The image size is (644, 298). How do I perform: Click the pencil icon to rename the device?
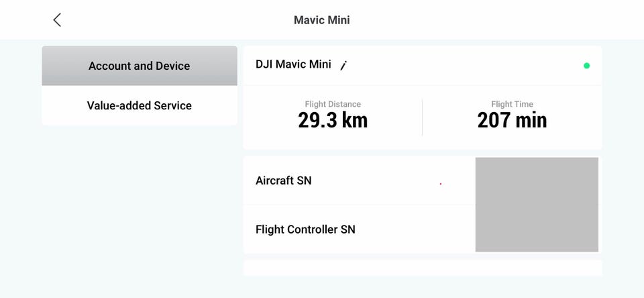coord(343,65)
